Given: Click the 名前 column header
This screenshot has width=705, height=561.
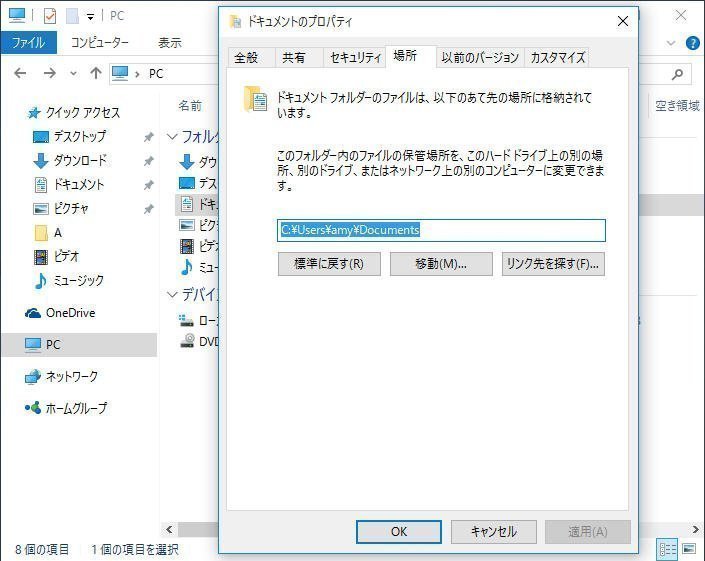Looking at the screenshot, I should (x=190, y=106).
